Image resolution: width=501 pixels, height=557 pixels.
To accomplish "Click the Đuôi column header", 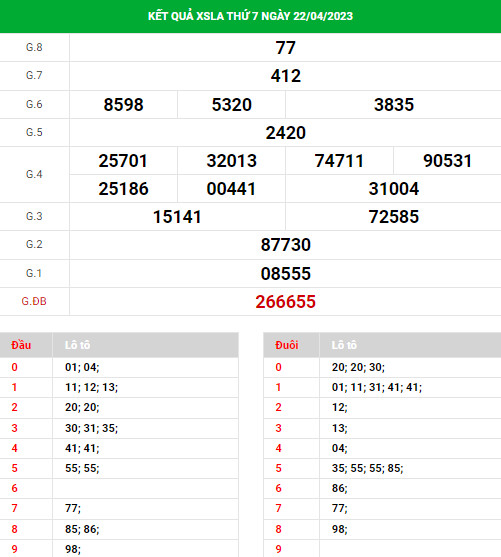I will 287,345.
